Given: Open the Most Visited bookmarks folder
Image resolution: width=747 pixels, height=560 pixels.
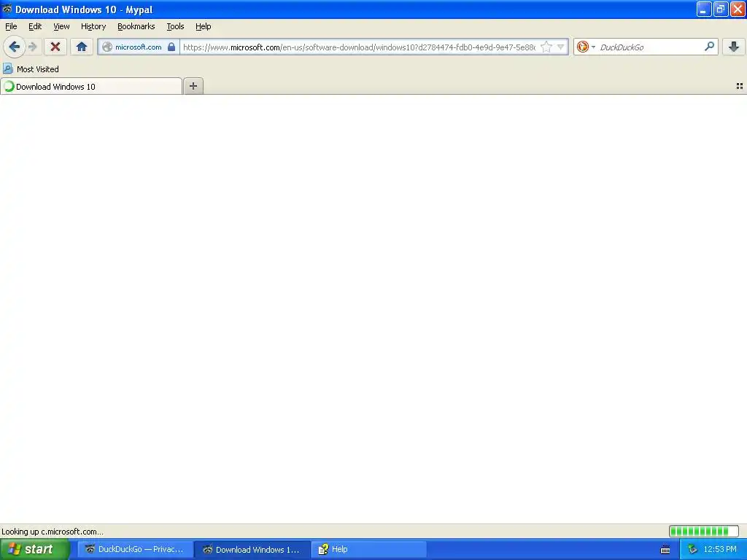Looking at the screenshot, I should pos(31,69).
